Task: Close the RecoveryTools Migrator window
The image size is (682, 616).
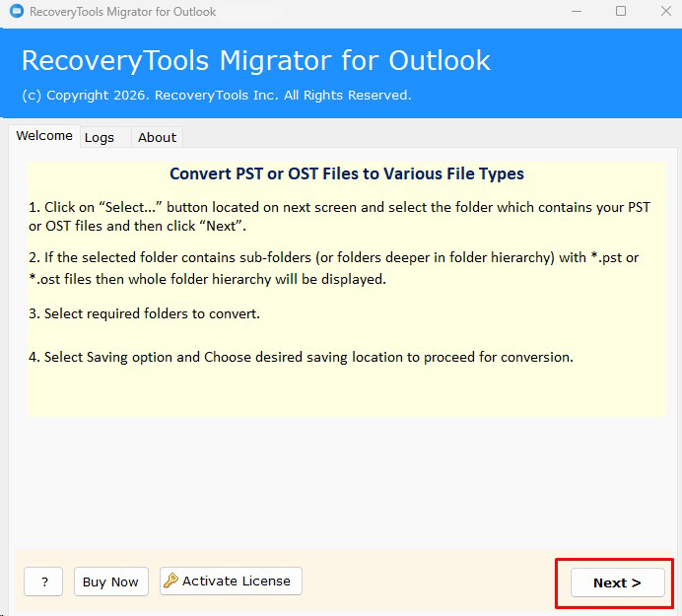Action: tap(666, 11)
